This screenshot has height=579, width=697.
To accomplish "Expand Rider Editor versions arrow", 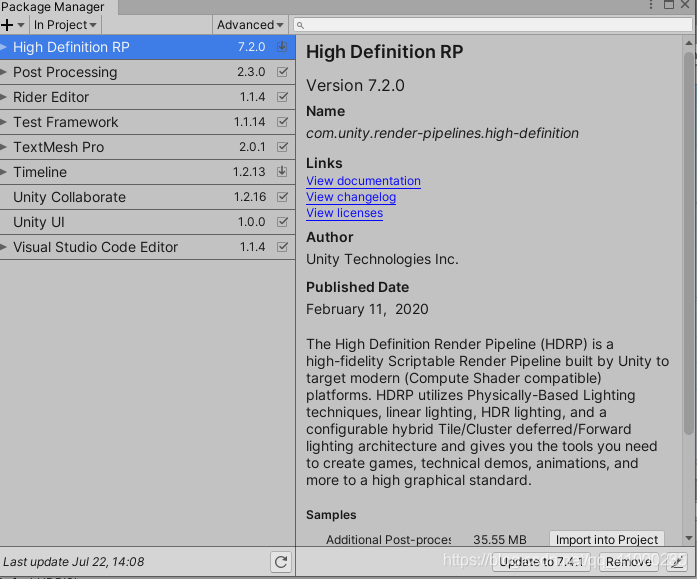I will tap(4, 97).
